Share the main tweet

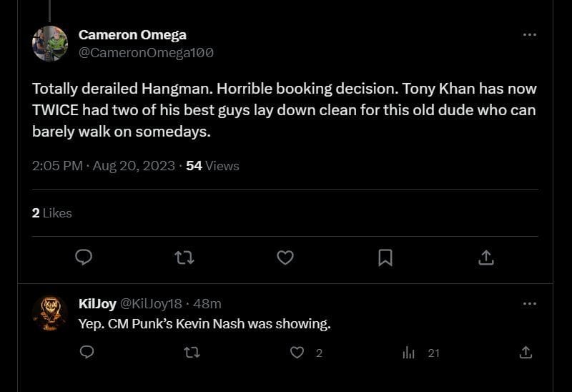pos(485,258)
